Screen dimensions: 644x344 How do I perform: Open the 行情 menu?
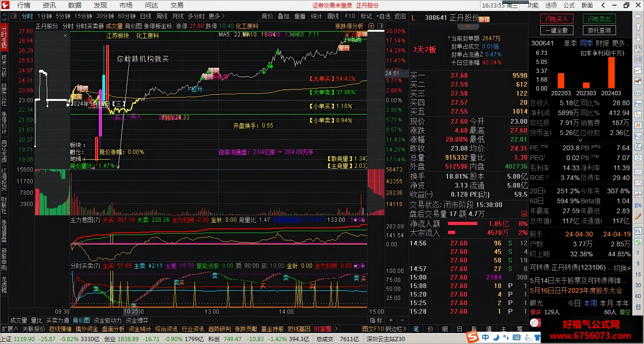[24, 5]
